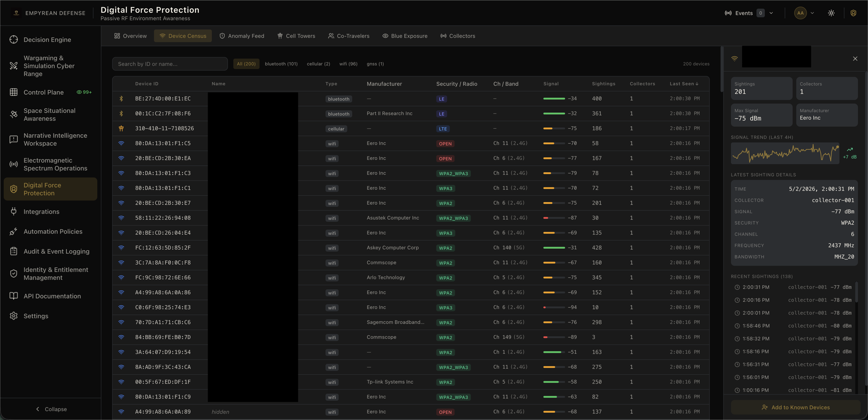868x420 pixels.
Task: Sort table by Device ID column
Action: [147, 84]
